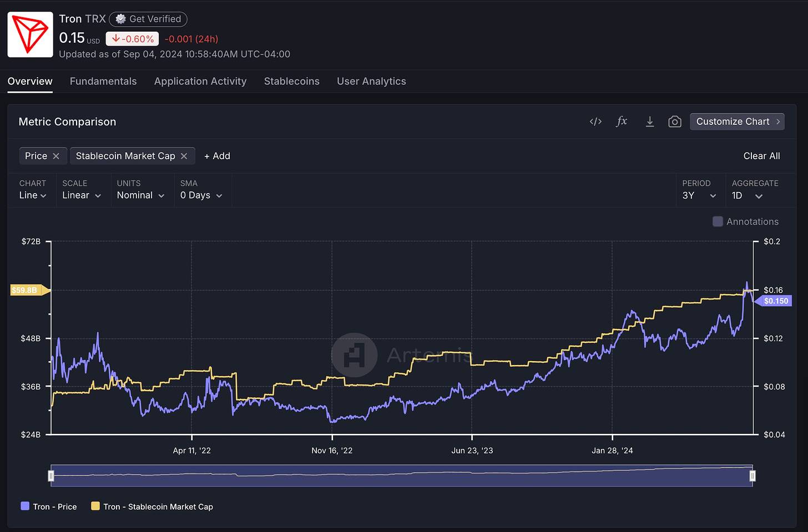
Task: Click the embed code icon
Action: tap(595, 121)
